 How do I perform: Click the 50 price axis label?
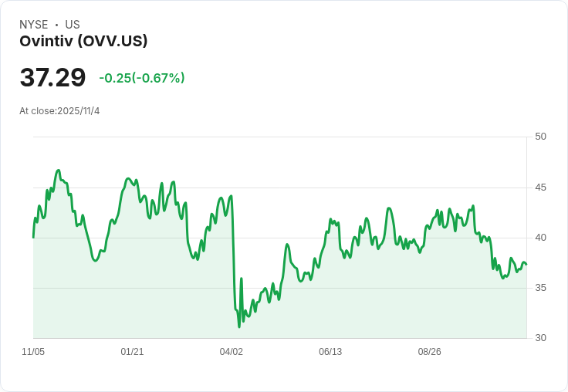pos(540,137)
